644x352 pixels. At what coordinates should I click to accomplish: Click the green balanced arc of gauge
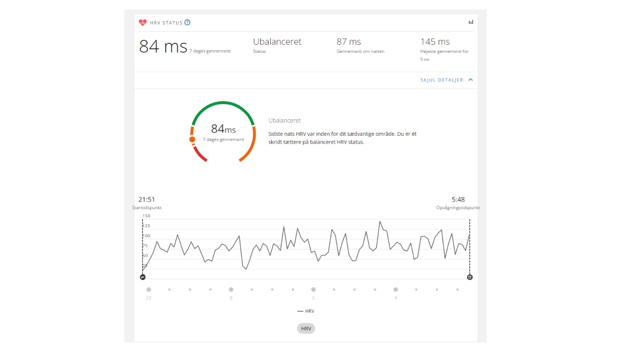click(x=223, y=103)
